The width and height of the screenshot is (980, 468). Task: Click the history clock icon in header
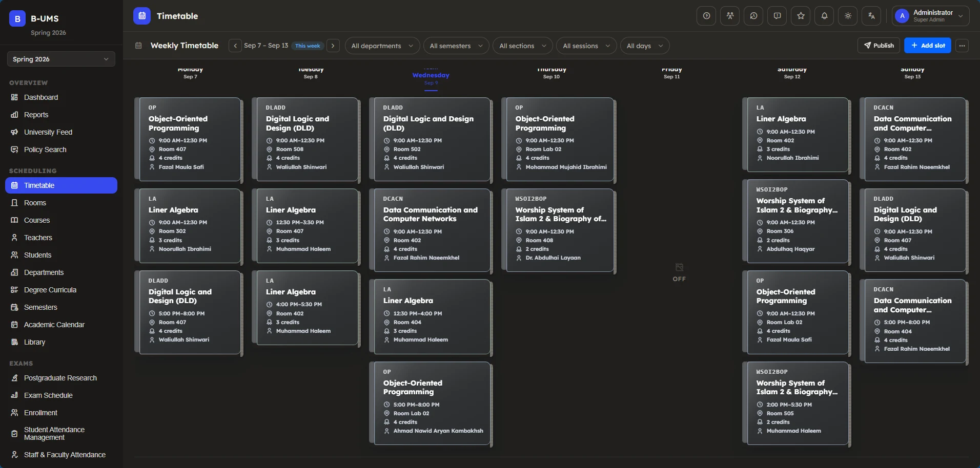point(753,16)
